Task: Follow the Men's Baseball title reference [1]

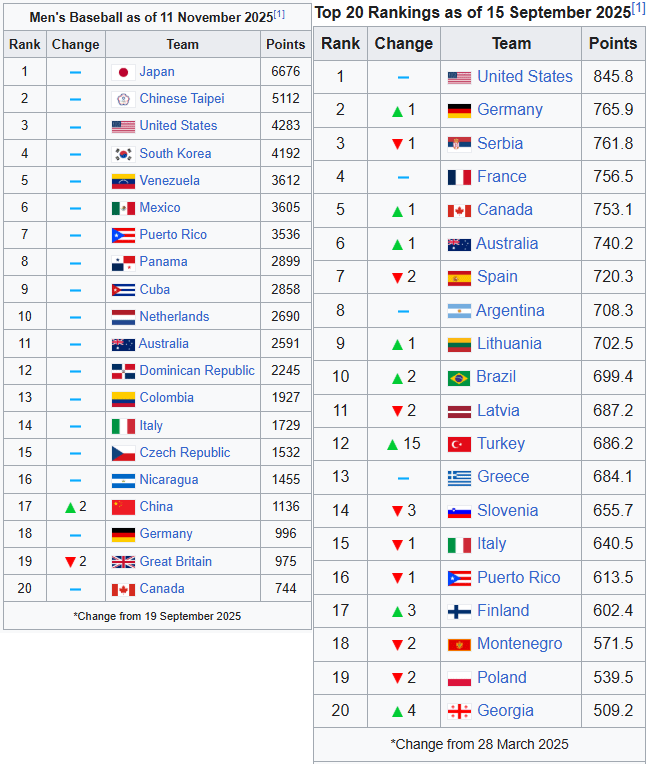Action: click(279, 14)
